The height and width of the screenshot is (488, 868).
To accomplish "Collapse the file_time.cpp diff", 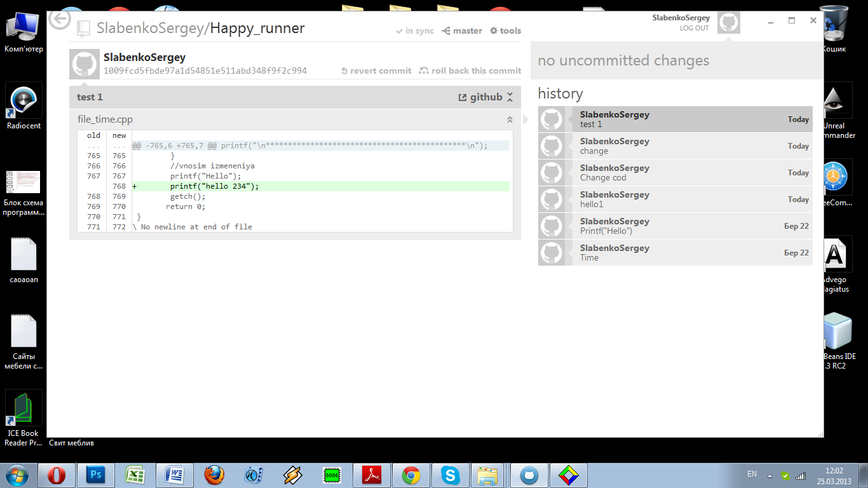I will (510, 119).
